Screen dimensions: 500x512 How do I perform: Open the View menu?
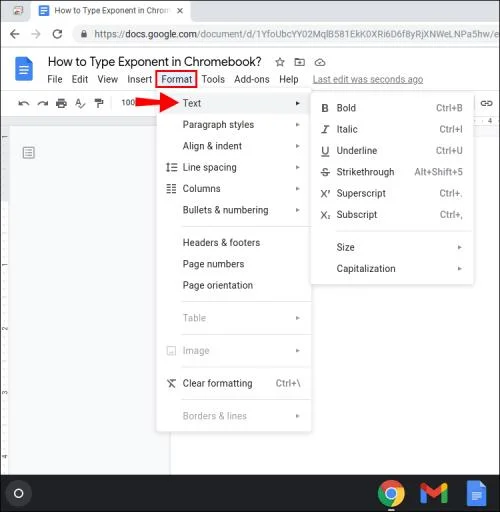pos(107,79)
